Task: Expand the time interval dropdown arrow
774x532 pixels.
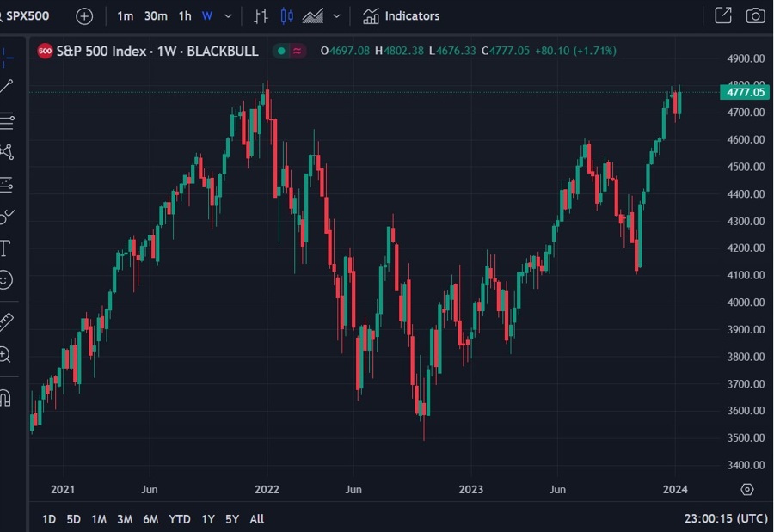Action: (228, 15)
